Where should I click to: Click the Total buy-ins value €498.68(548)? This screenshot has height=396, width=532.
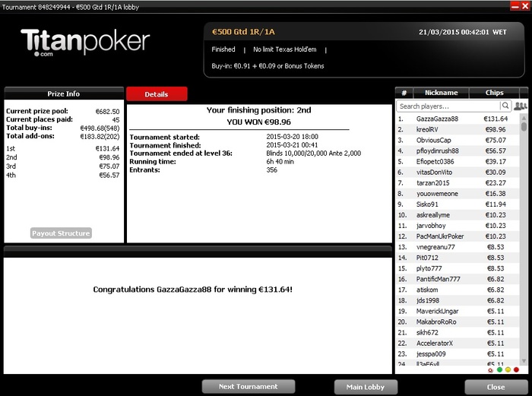pyautogui.click(x=100, y=128)
